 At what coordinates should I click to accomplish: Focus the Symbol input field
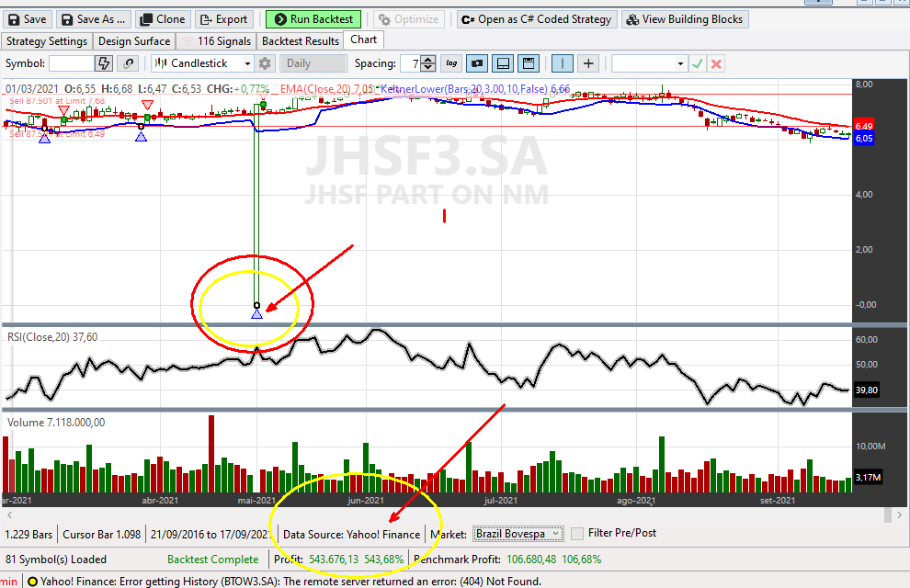pos(72,63)
